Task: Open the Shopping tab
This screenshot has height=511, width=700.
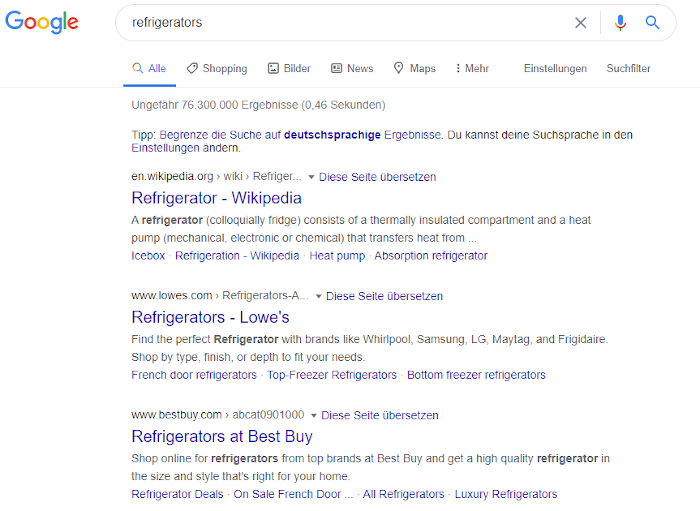Action: point(216,68)
